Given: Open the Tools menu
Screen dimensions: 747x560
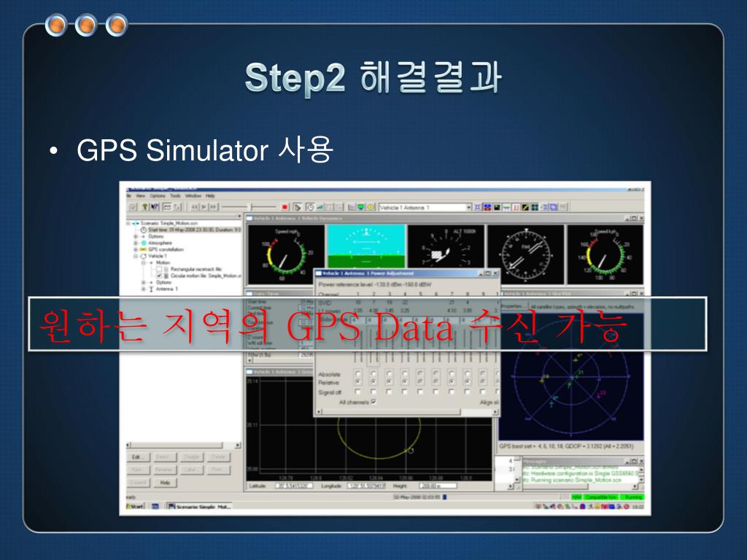Looking at the screenshot, I should tap(175, 195).
